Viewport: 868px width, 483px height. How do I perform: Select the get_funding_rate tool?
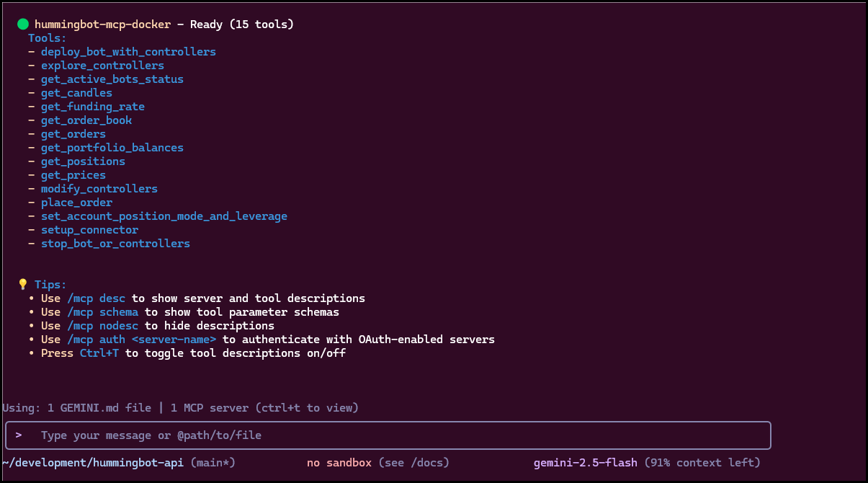(92, 106)
